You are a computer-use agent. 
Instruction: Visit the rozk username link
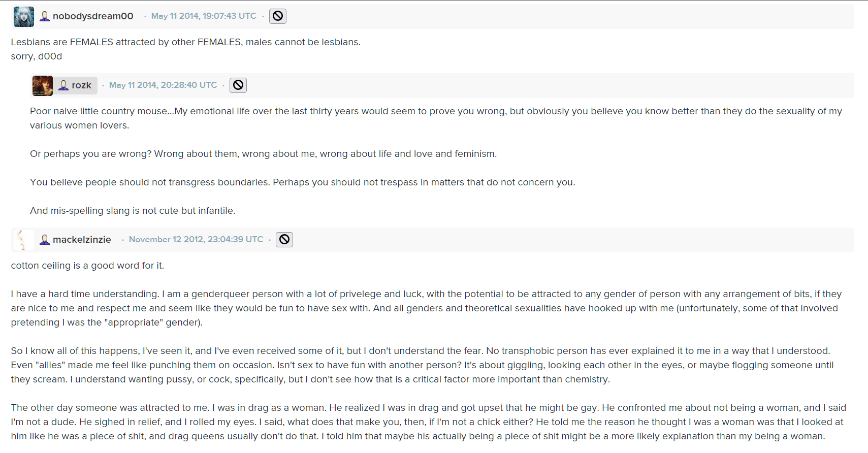point(81,85)
